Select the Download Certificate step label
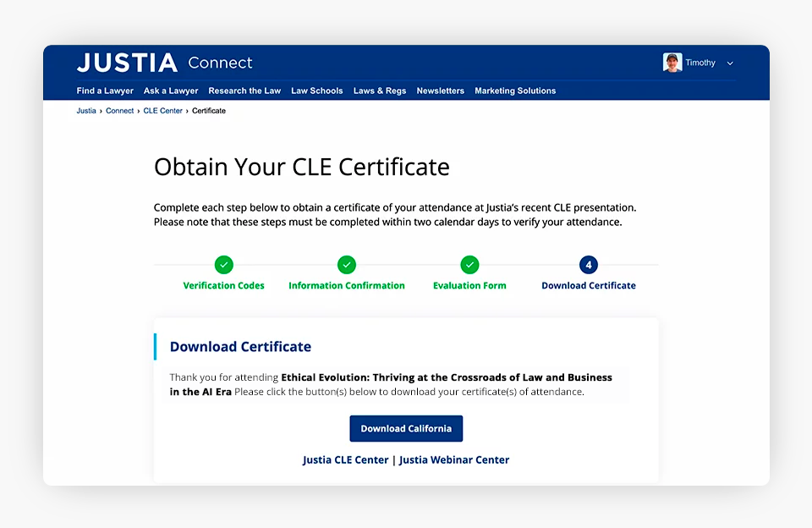 point(589,285)
